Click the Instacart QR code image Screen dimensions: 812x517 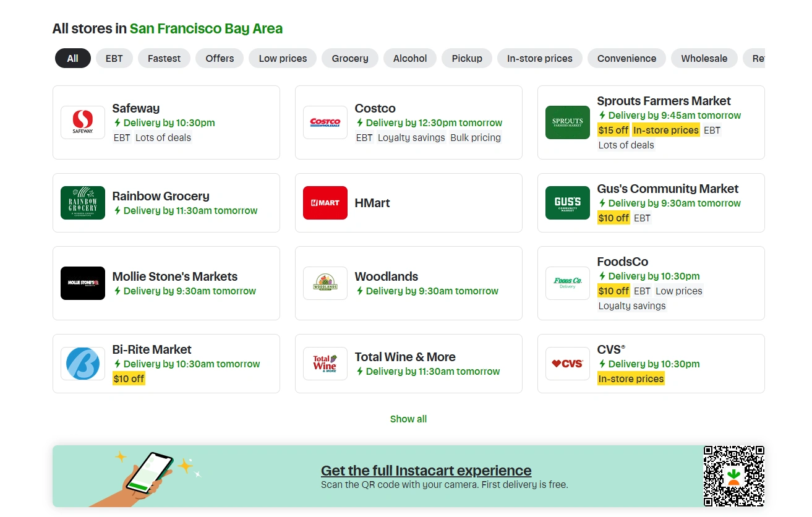click(733, 476)
